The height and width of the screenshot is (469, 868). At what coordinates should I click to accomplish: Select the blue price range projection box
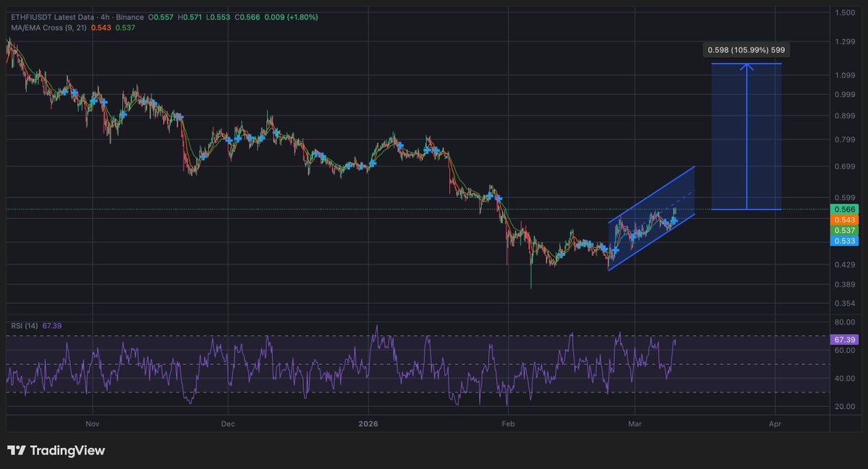(746, 137)
